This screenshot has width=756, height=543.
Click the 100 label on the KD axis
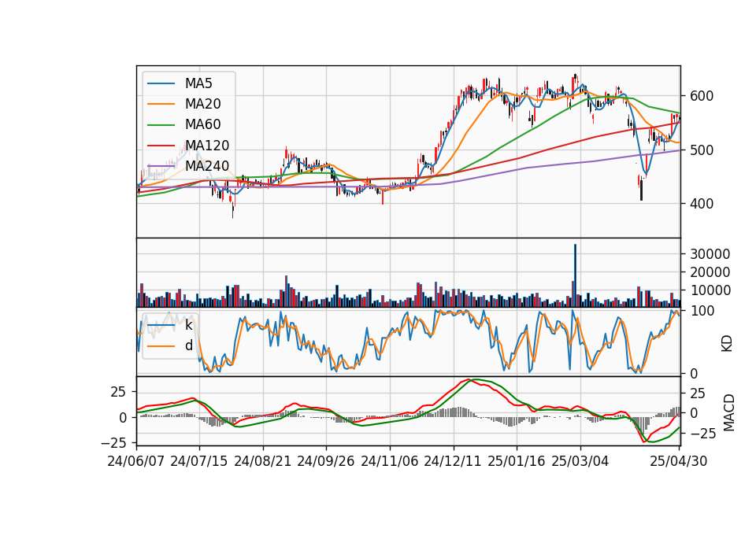[x=702, y=311]
